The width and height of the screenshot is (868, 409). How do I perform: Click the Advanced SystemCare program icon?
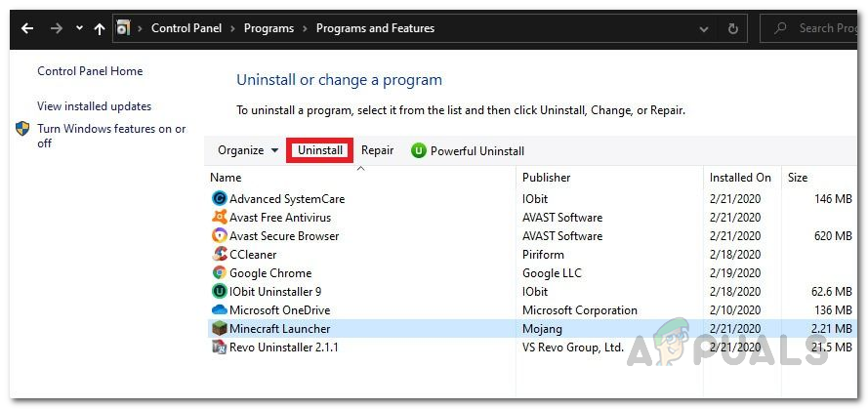[219, 199]
